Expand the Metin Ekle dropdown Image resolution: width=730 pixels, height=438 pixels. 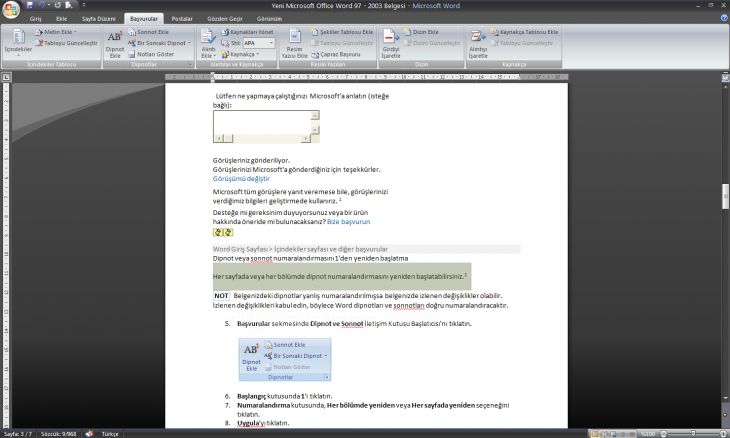pyautogui.click(x=55, y=32)
